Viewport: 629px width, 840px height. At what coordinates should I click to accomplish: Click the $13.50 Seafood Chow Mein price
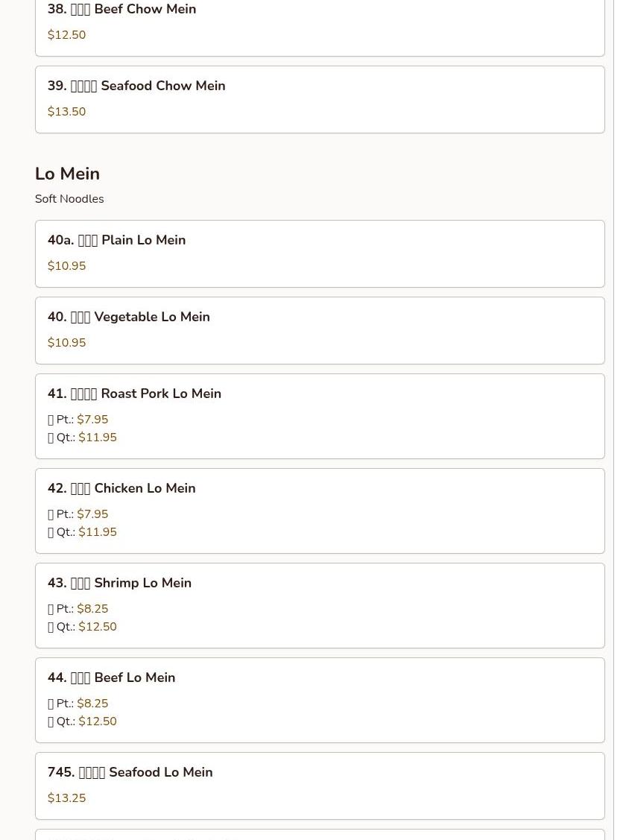(66, 112)
